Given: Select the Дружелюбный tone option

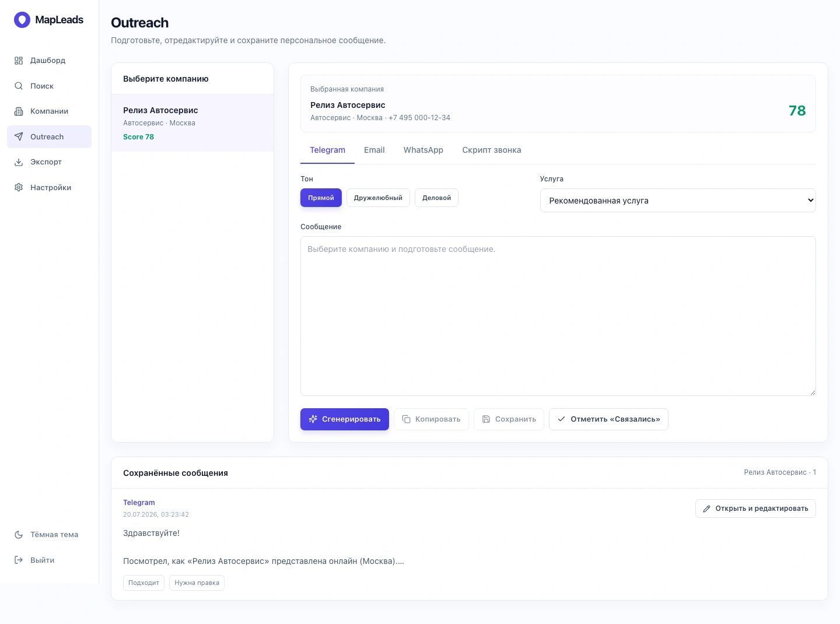Looking at the screenshot, I should tap(378, 198).
